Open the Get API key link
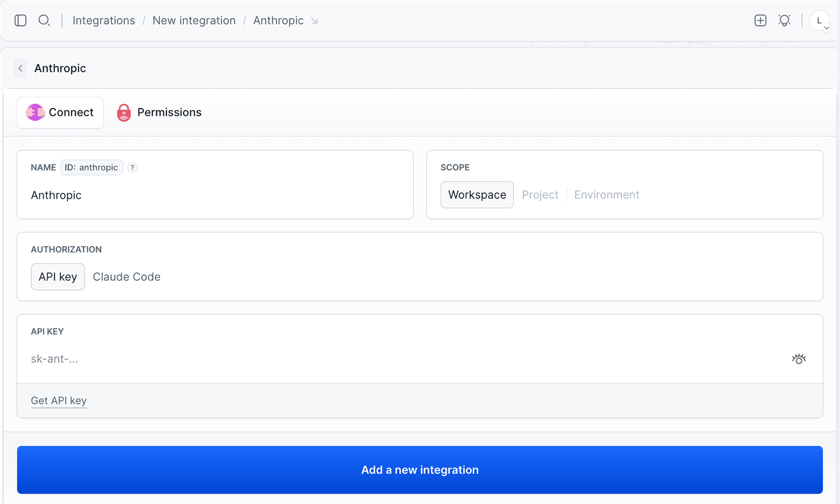The image size is (840, 504). pyautogui.click(x=59, y=401)
